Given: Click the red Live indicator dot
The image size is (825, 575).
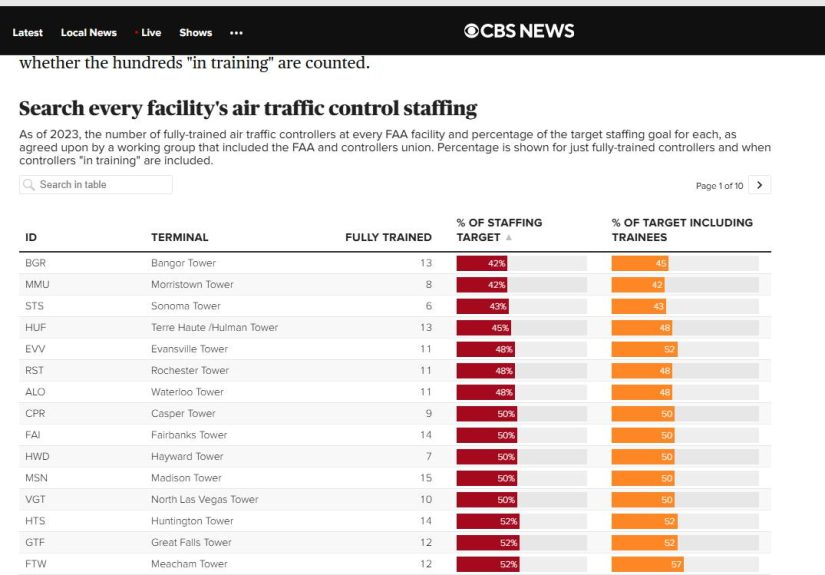Looking at the screenshot, I should [136, 33].
